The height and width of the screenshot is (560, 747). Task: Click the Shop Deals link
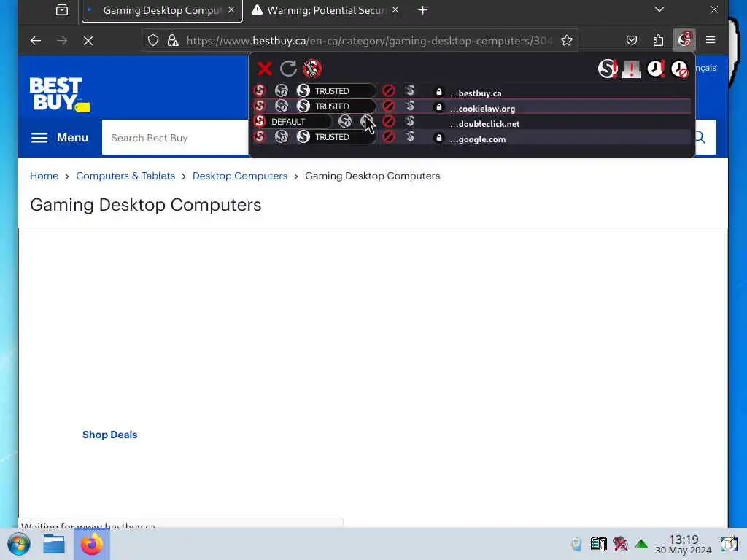point(109,435)
